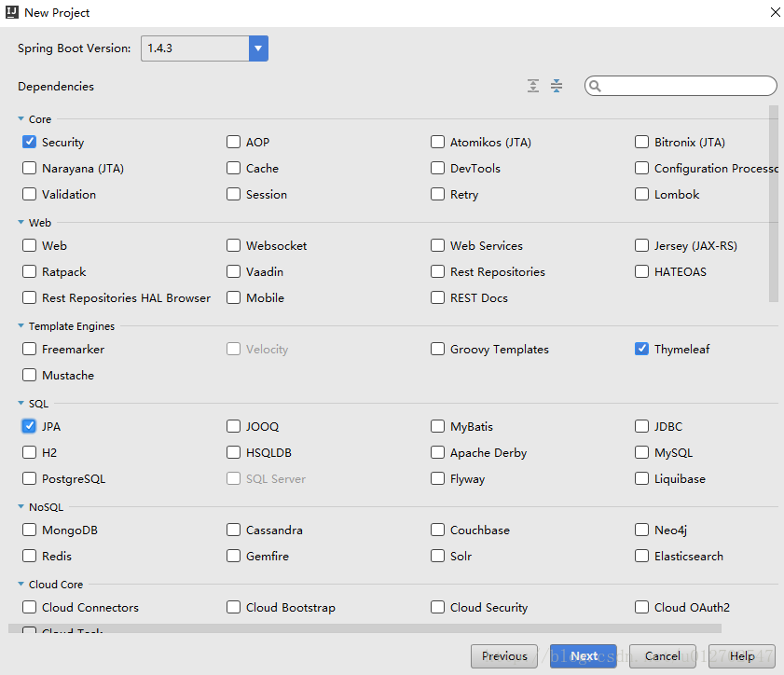Go back with the Previous button

tap(504, 656)
